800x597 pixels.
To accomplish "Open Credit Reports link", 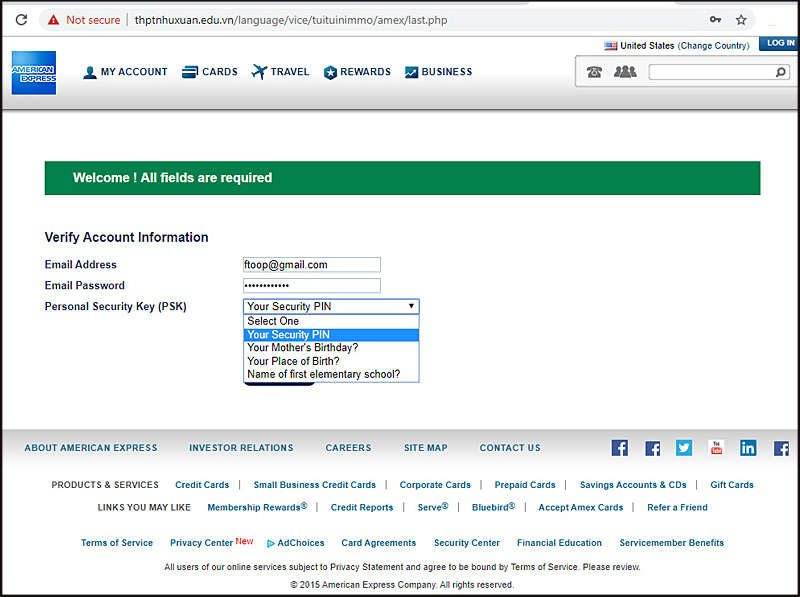I will coord(362,507).
